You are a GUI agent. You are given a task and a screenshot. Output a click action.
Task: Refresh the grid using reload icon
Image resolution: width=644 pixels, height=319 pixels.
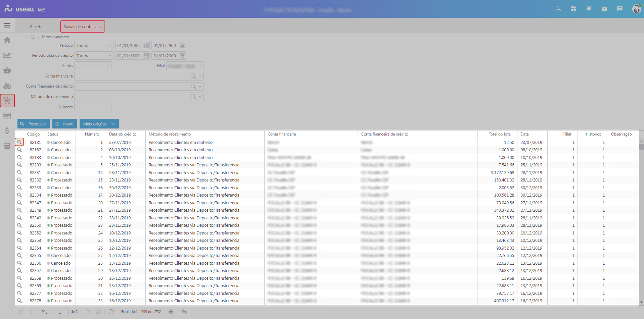pos(111,312)
